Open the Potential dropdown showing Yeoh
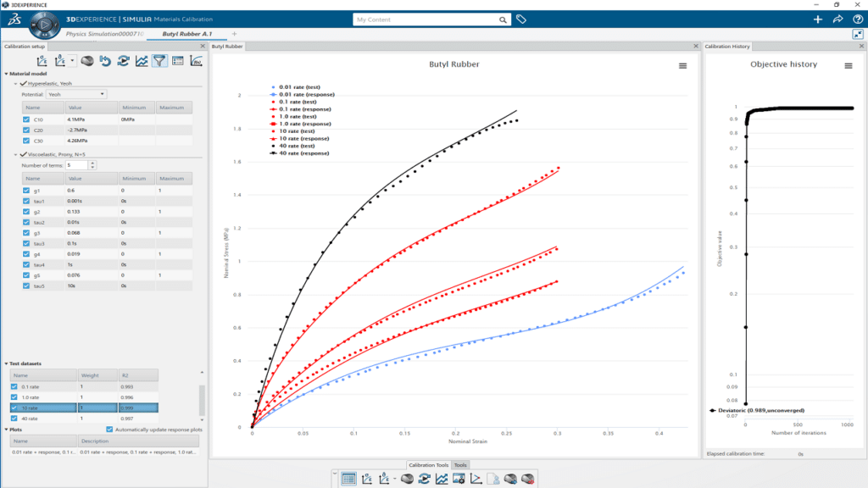The image size is (868, 488). (81, 93)
